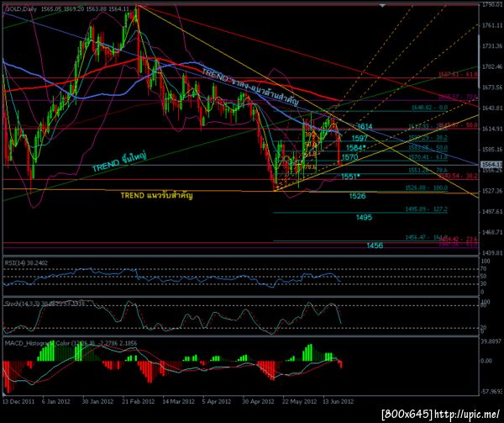
Task: Open the http://upic.me/ link
Action: (468, 414)
